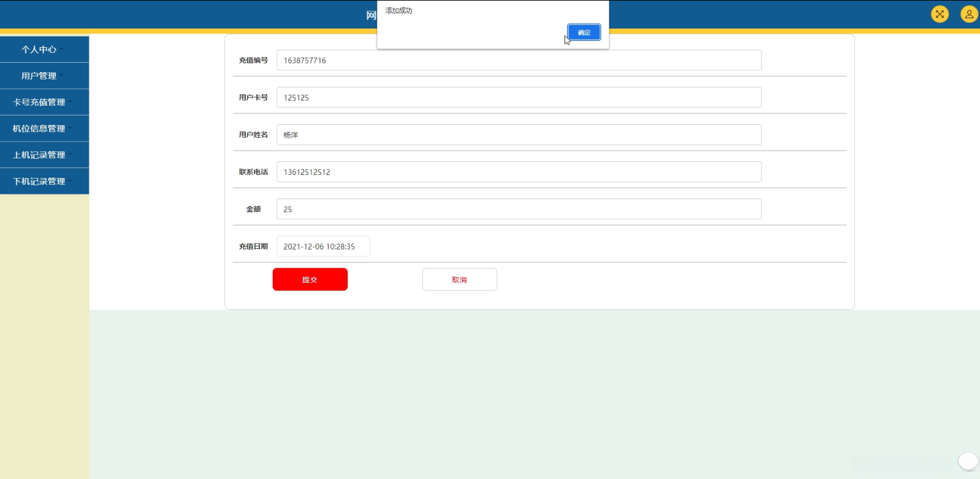Click the 用户卡号 field label
Image resolution: width=980 pixels, height=479 pixels.
pyautogui.click(x=253, y=97)
